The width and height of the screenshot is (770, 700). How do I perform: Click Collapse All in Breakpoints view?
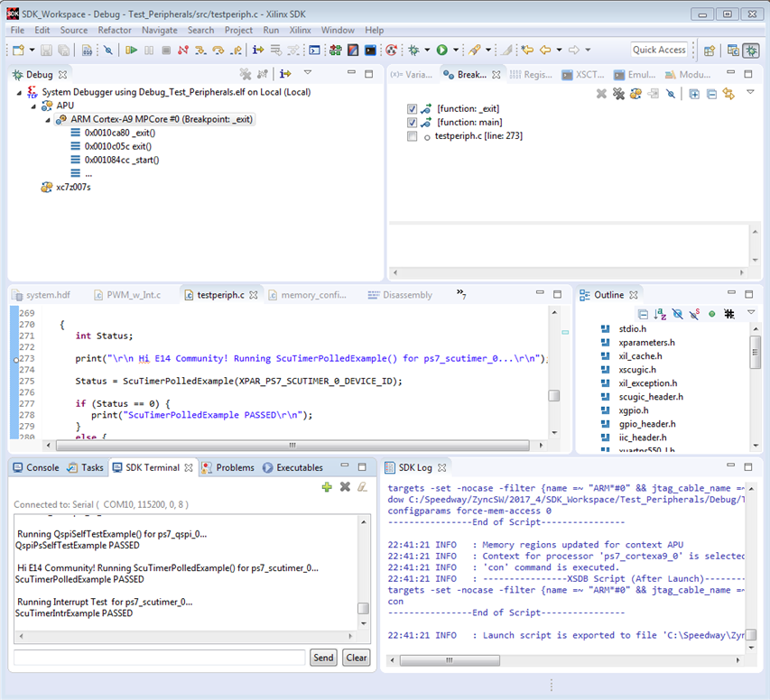click(x=711, y=93)
